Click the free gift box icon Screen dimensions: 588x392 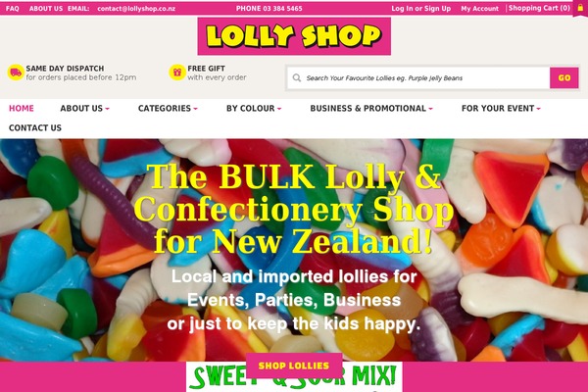point(177,73)
